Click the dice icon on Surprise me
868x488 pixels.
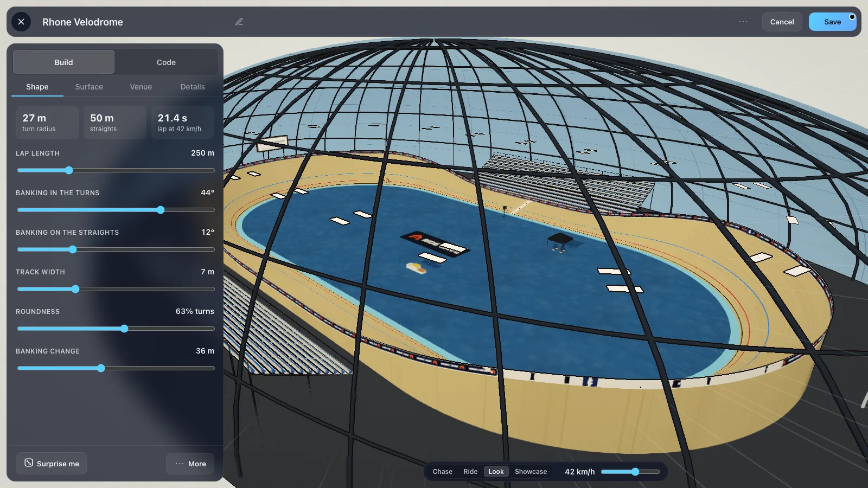29,463
